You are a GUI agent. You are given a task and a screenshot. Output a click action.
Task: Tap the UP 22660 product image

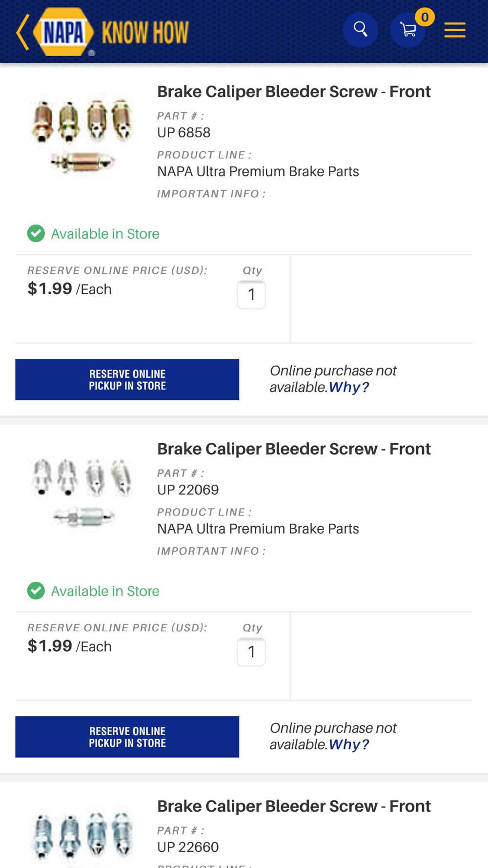click(81, 834)
